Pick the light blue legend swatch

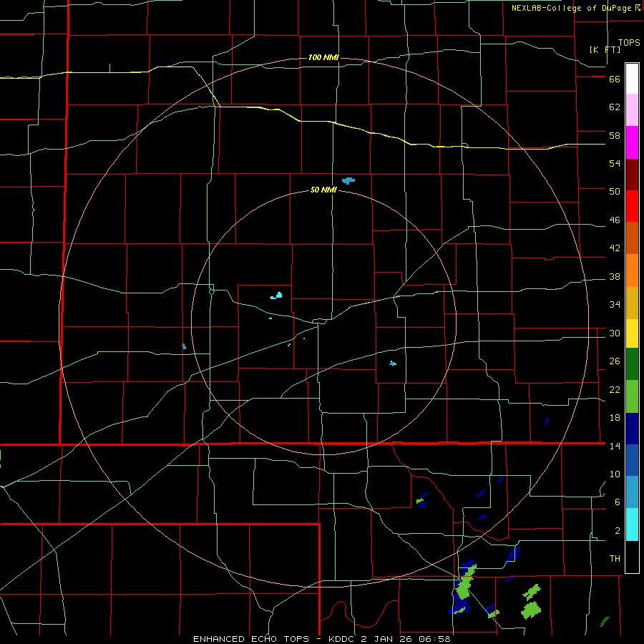pyautogui.click(x=632, y=492)
